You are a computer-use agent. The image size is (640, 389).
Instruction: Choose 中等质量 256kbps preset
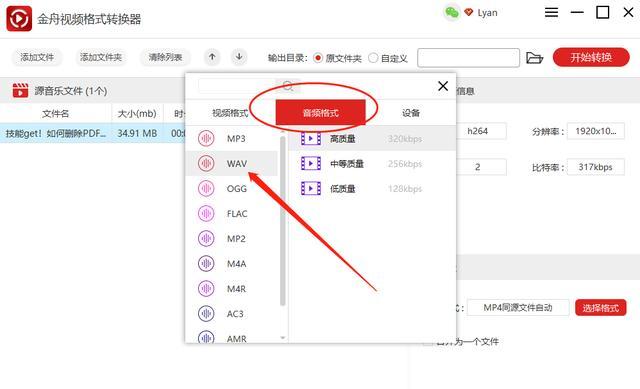pyautogui.click(x=372, y=164)
